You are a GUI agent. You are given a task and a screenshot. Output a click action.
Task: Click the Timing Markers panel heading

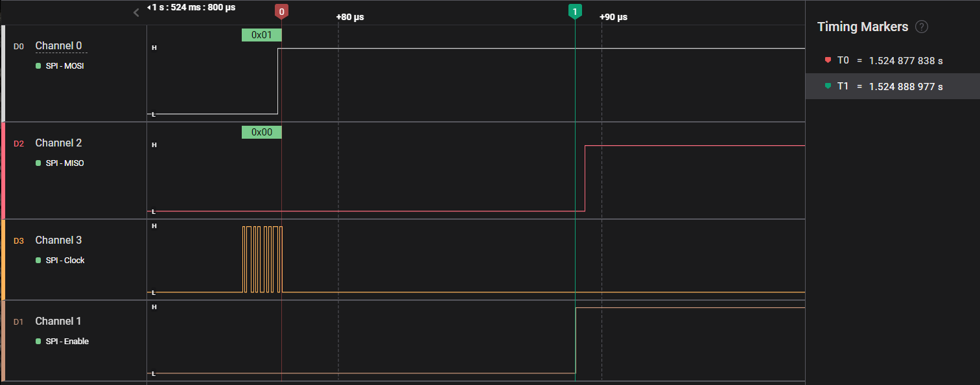(863, 27)
